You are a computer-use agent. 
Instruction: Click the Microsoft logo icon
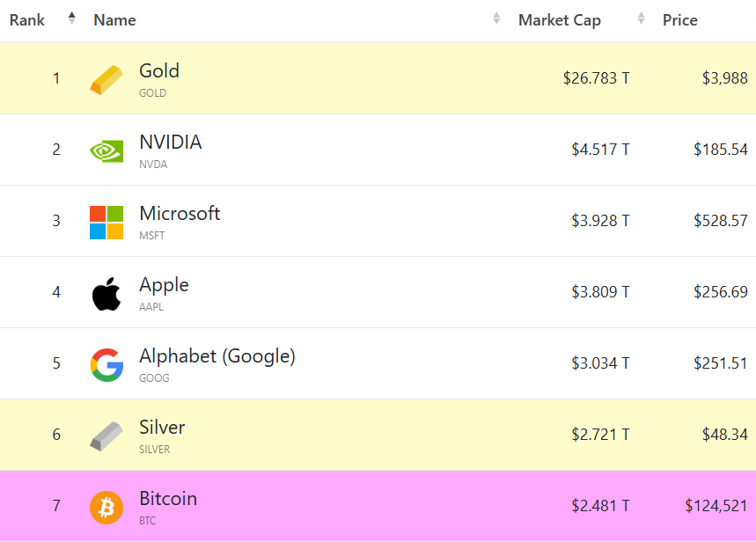pos(106,222)
